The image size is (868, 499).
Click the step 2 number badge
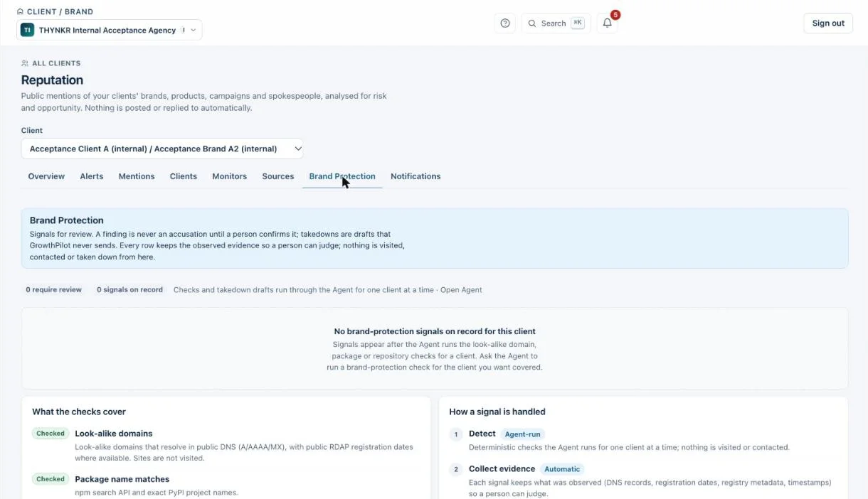tap(456, 469)
